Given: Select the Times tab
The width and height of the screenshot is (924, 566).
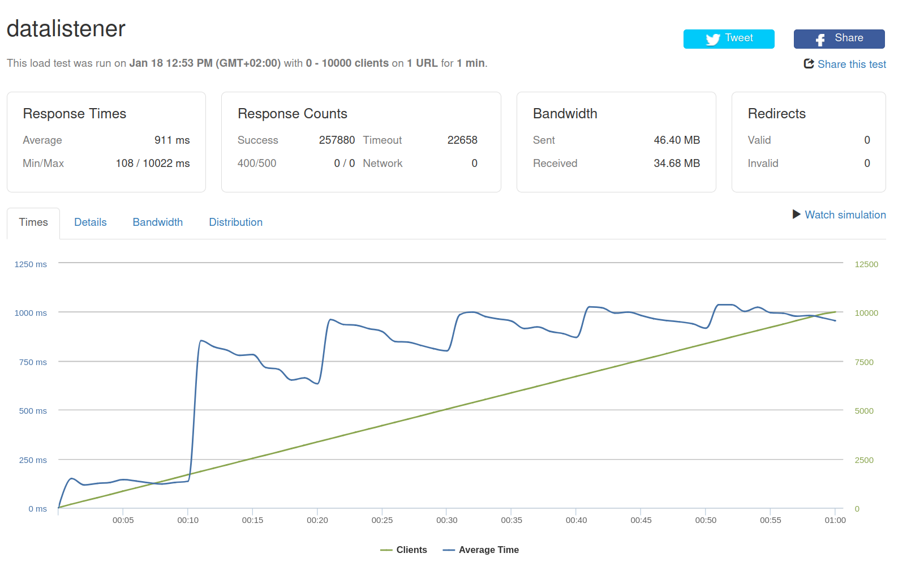Looking at the screenshot, I should pyautogui.click(x=33, y=222).
